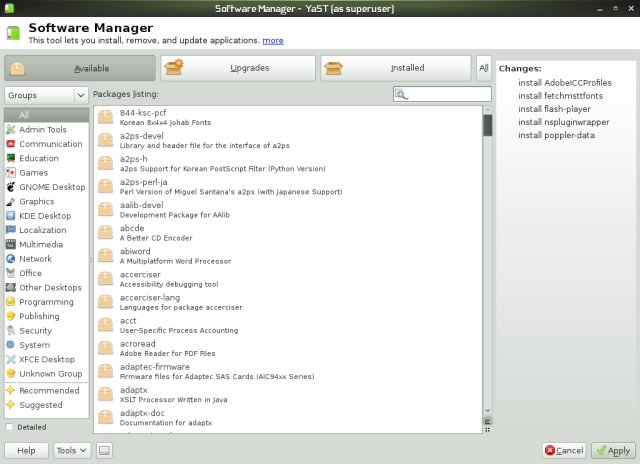Select the a2ps-h package row
The height and width of the screenshot is (464, 640).
[x=288, y=163]
